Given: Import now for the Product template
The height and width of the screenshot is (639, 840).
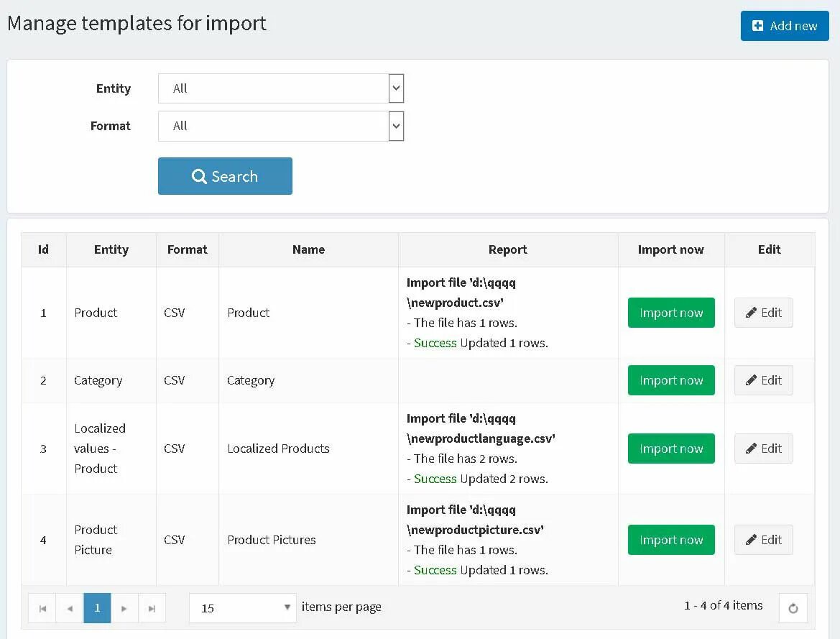Looking at the screenshot, I should click(x=671, y=313).
